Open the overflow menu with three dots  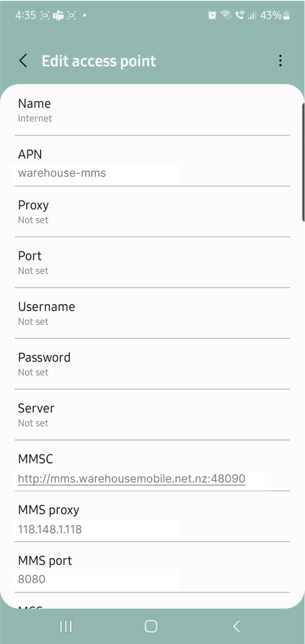pyautogui.click(x=280, y=60)
